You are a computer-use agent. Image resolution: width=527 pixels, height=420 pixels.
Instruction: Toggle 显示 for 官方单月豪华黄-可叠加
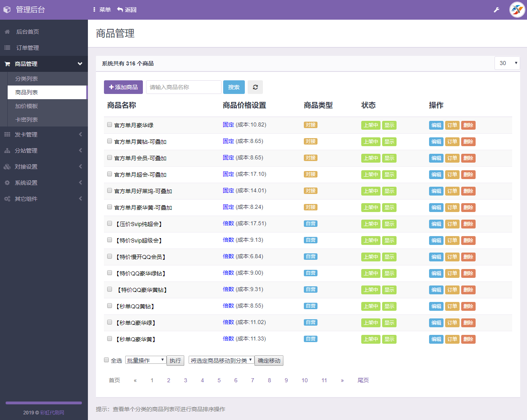[389, 208]
